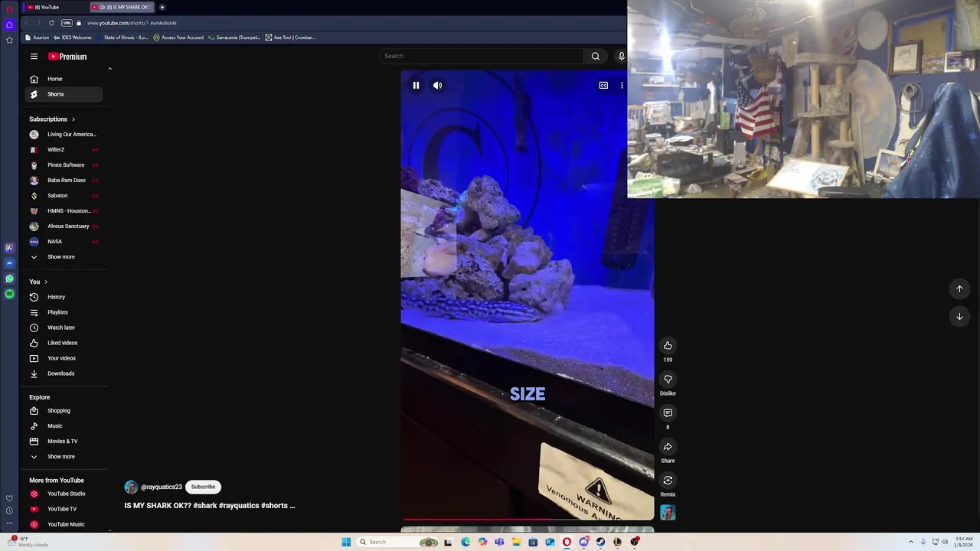Viewport: 980px width, 551px height.
Task: Click sidebar scrollbar down arrow
Action: point(109,529)
